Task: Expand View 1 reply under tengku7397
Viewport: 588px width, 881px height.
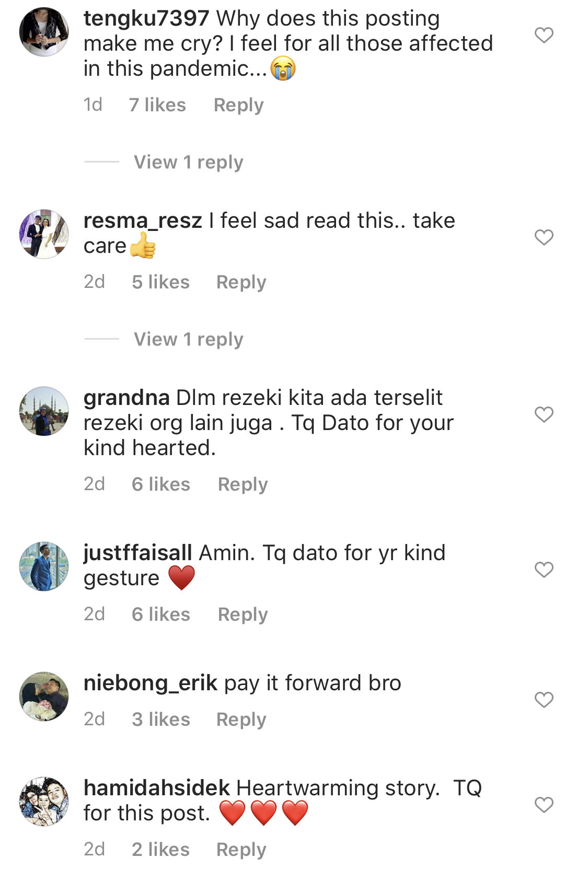Action: tap(188, 162)
